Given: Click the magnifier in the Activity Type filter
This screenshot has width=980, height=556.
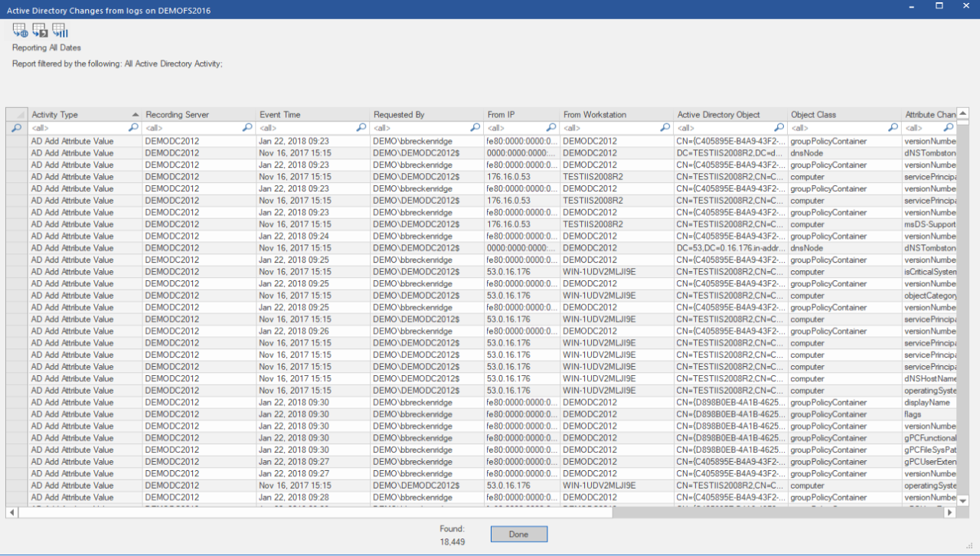Looking at the screenshot, I should (133, 128).
